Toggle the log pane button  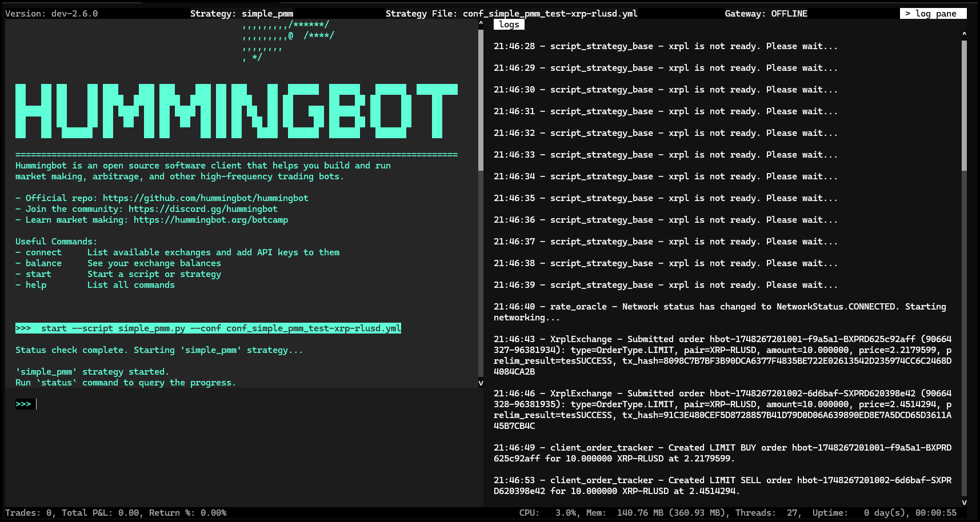coord(933,14)
